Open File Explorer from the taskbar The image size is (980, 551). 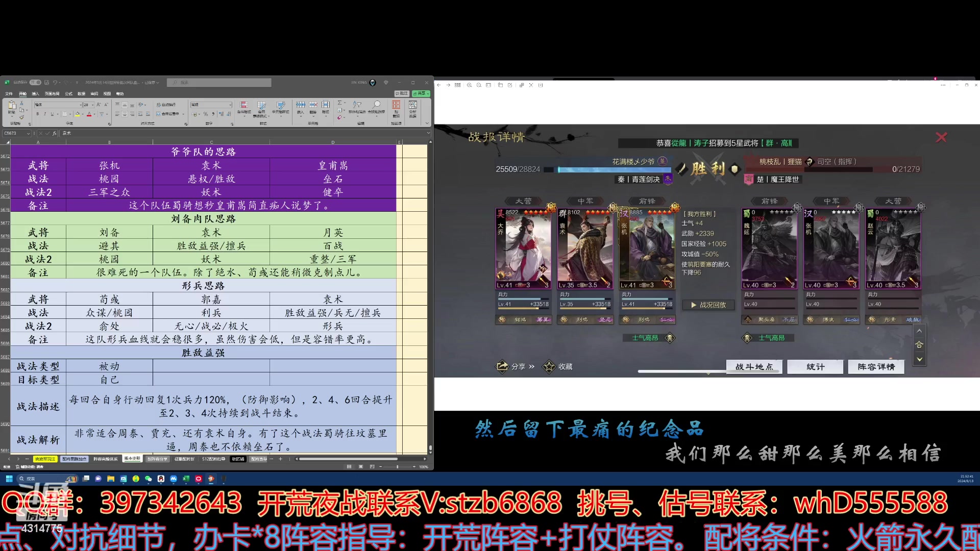tap(111, 479)
